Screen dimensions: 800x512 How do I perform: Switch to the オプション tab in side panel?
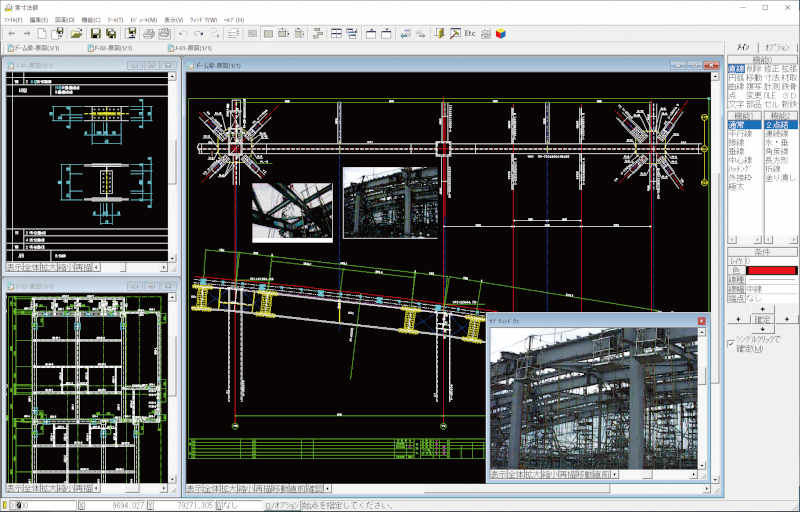(777, 47)
